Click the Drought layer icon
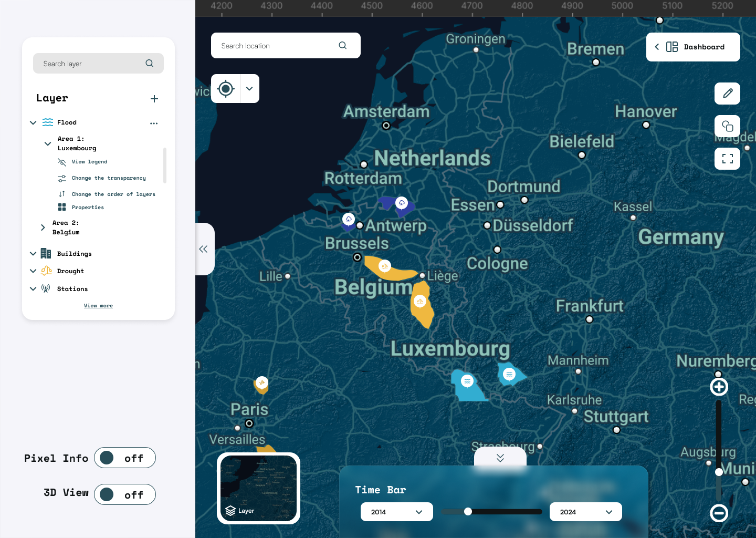Screen dimensions: 756x538 point(46,271)
